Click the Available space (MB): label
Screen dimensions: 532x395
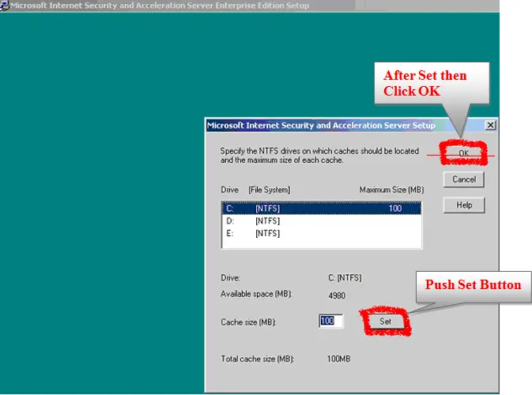click(x=256, y=294)
